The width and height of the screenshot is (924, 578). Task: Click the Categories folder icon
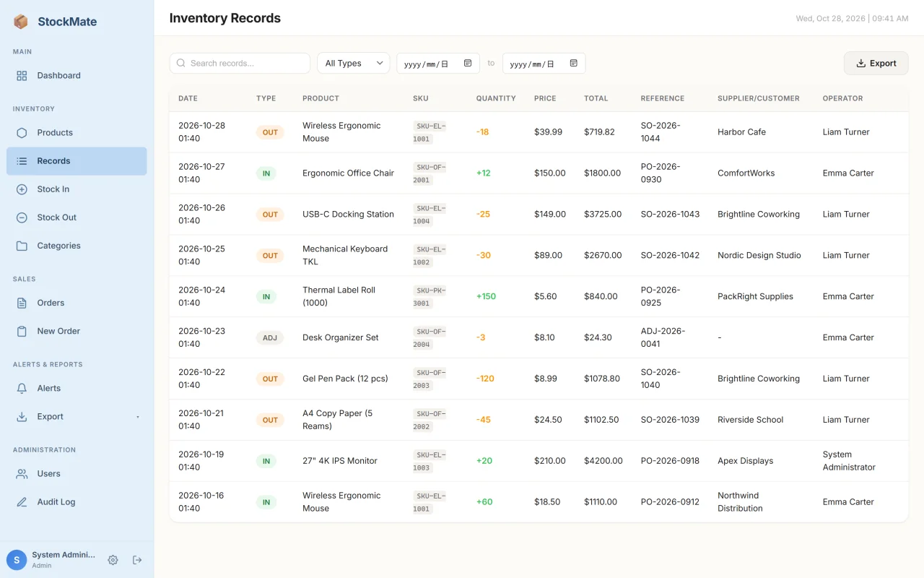pyautogui.click(x=22, y=246)
